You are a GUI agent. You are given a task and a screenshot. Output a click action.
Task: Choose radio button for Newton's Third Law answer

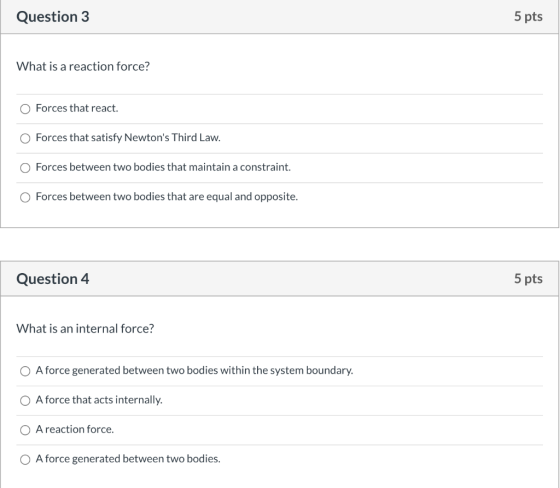click(25, 138)
